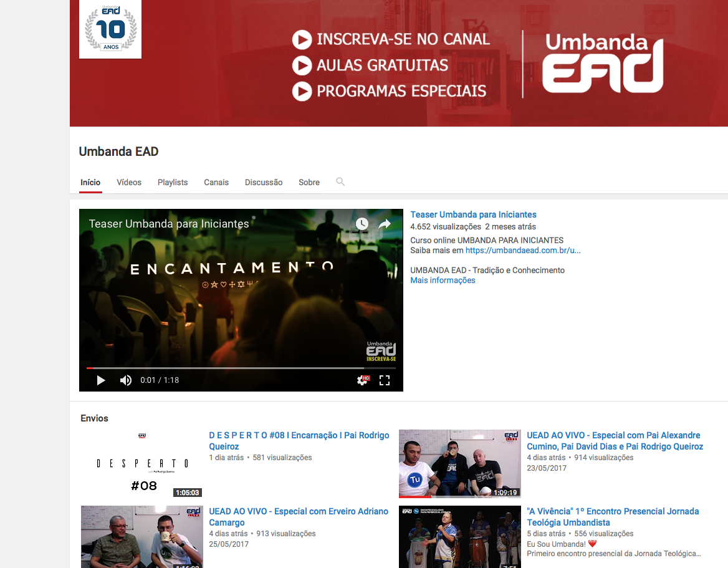Click the play icon beside INSCREVA-SE NO CANAL

coord(302,40)
